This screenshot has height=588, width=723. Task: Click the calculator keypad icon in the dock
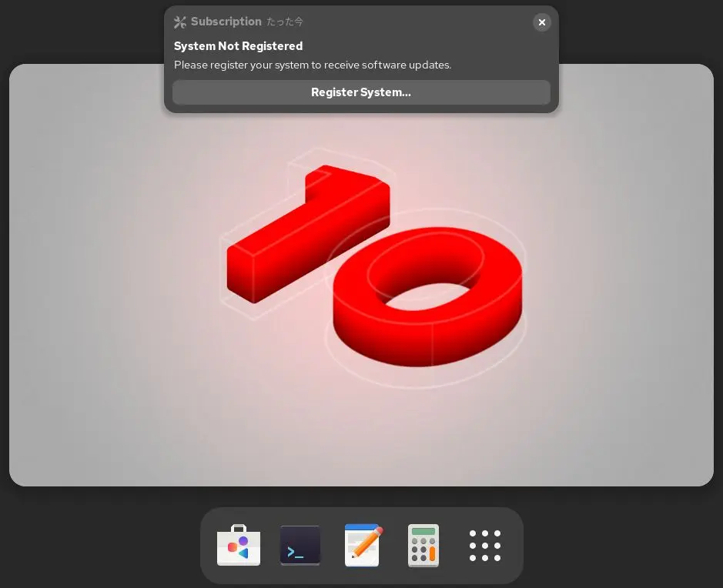point(423,546)
